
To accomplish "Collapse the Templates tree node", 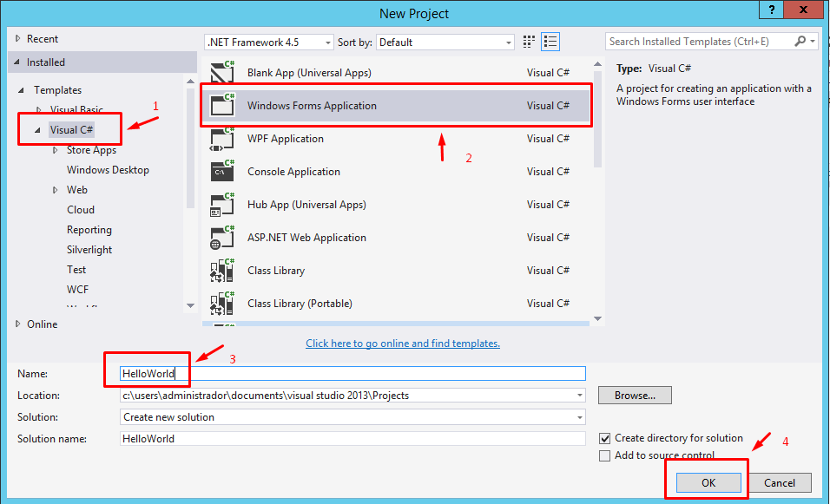I will tap(22, 90).
